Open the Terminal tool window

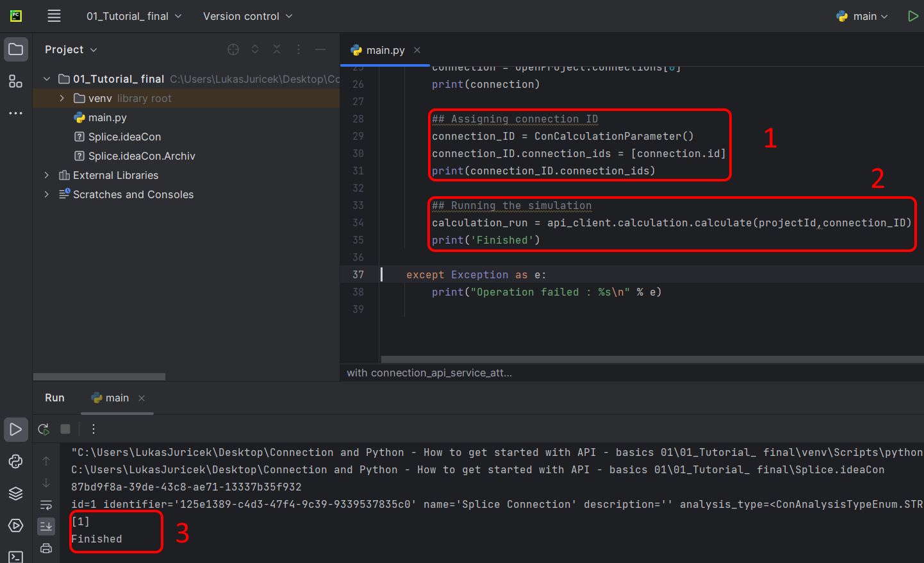point(15,555)
